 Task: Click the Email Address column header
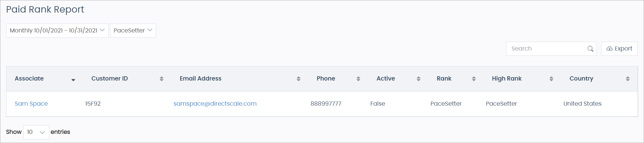[x=200, y=79]
